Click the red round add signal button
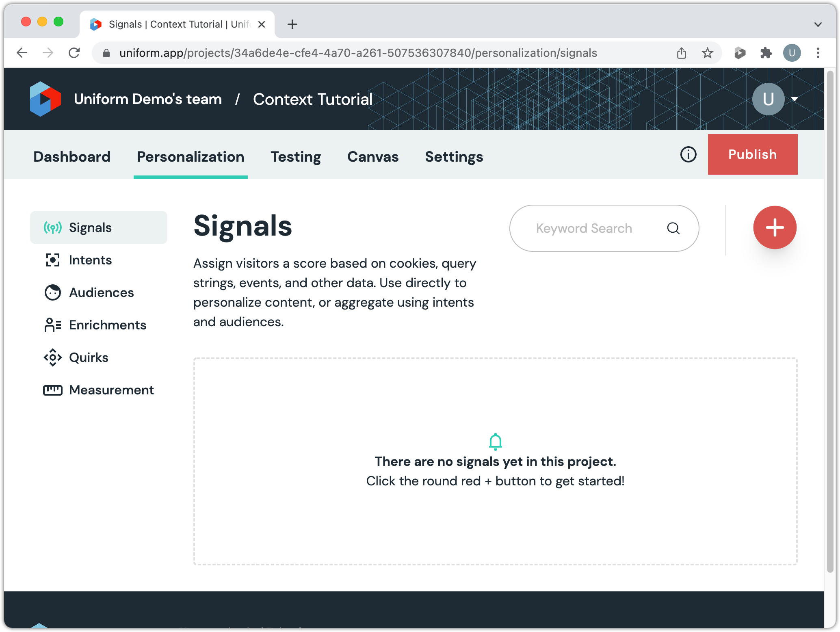 (x=775, y=227)
